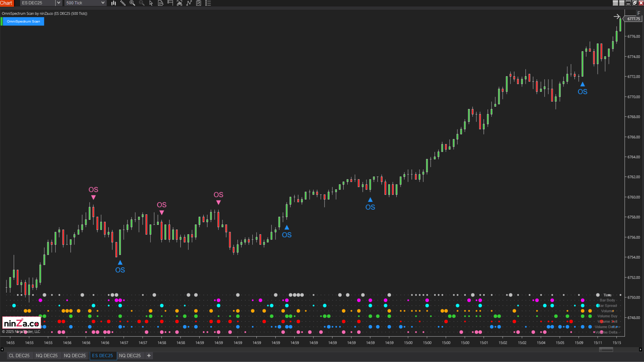Open the Chart Trader icon
This screenshot has width=644, height=362.
(170, 3)
